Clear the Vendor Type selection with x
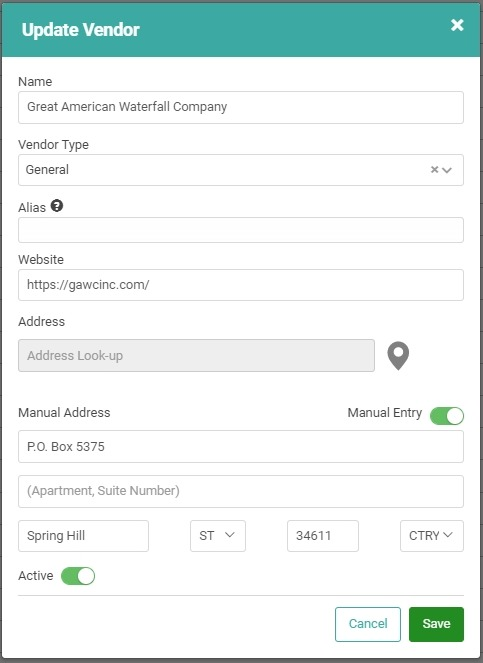Screen dimensions: 483x663 [x=434, y=170]
